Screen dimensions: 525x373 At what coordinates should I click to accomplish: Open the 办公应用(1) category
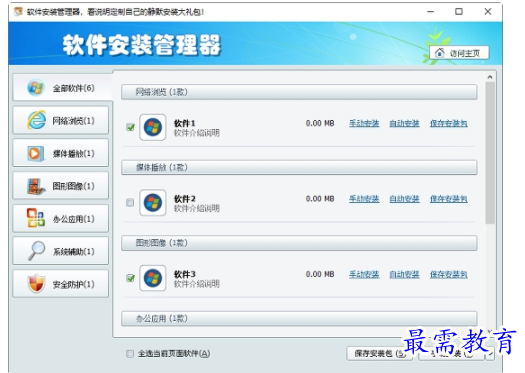pos(61,219)
